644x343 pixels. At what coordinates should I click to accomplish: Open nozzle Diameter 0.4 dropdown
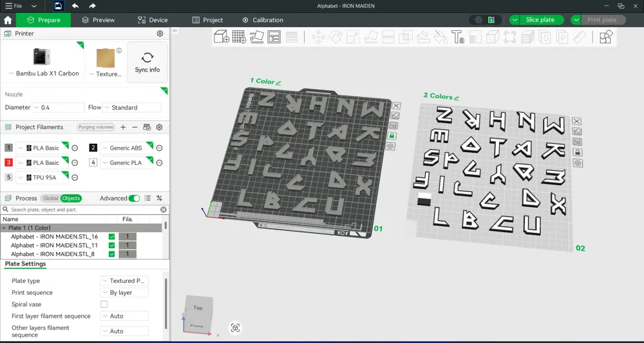[x=59, y=108]
